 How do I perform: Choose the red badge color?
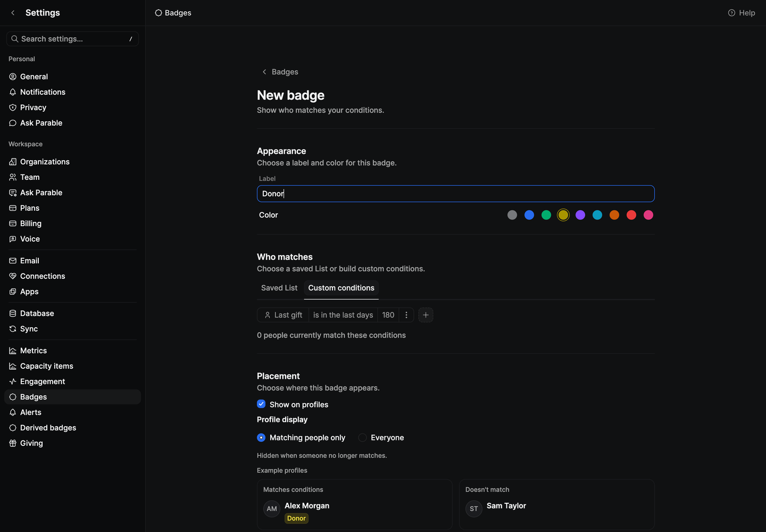[631, 215]
